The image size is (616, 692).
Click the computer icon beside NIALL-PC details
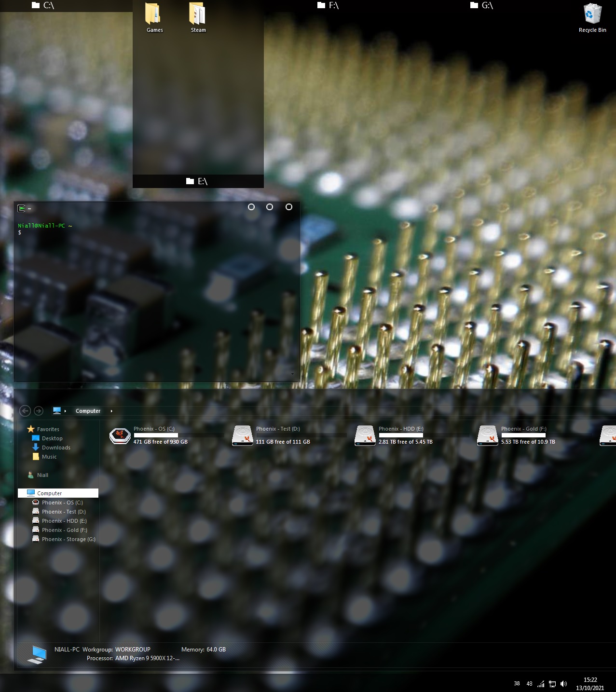tap(38, 653)
